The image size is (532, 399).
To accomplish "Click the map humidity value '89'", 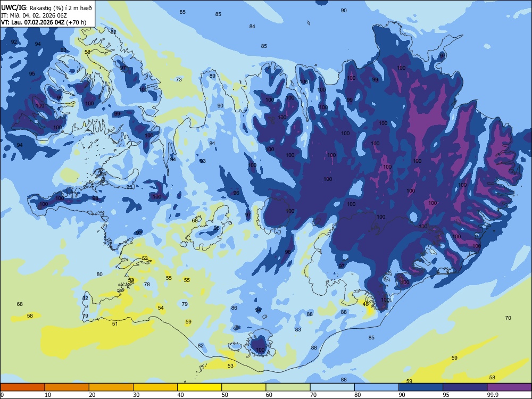I will (212, 76).
